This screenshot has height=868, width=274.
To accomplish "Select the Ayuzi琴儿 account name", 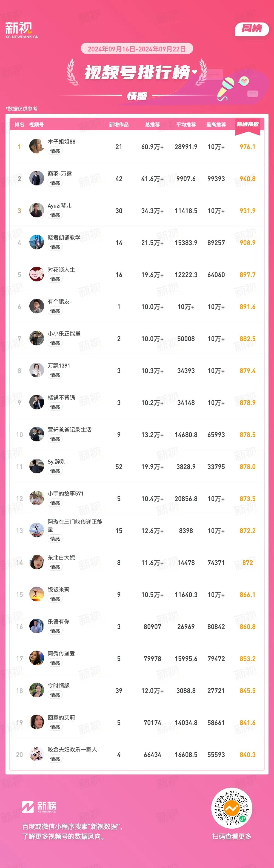I will 59,206.
